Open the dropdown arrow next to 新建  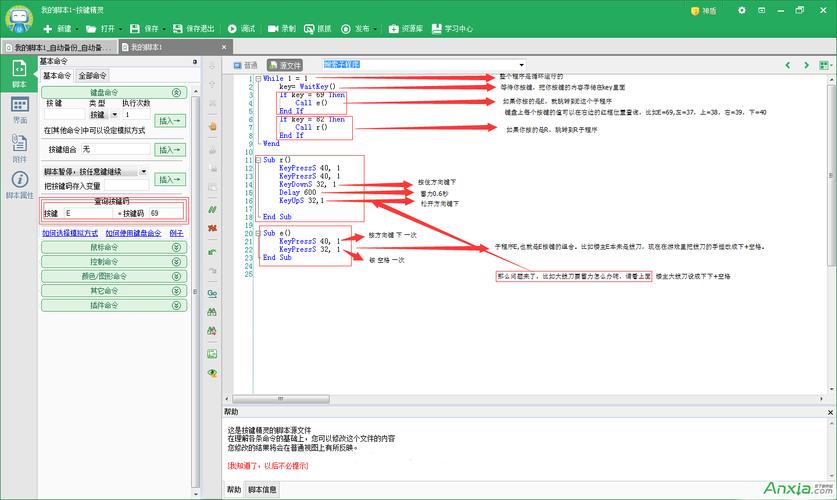point(77,29)
